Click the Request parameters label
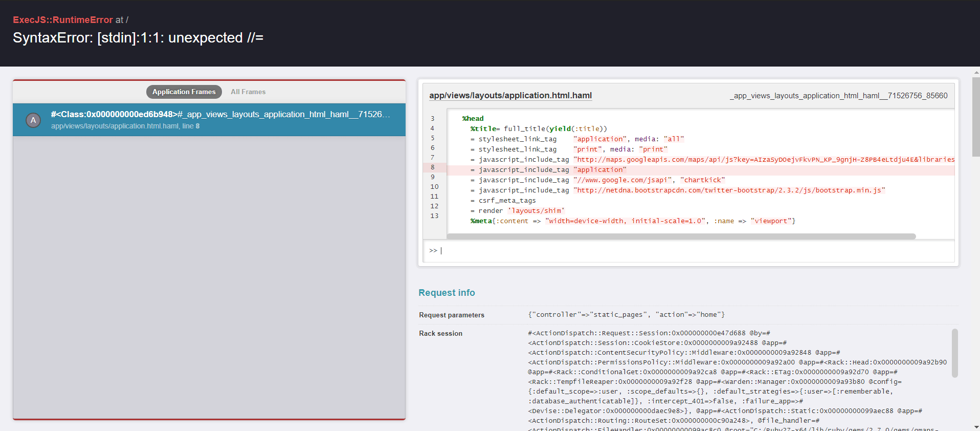 [452, 315]
